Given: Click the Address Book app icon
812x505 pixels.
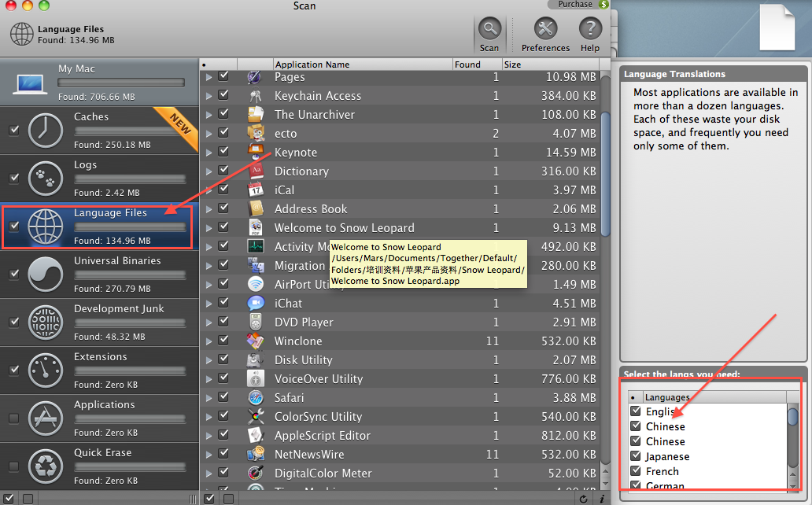Looking at the screenshot, I should 255,208.
